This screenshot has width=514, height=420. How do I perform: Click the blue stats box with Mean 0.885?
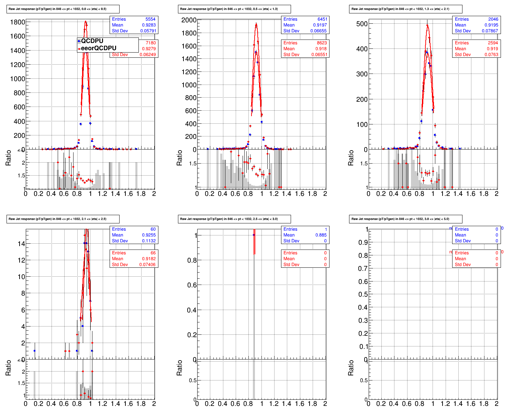click(x=305, y=235)
